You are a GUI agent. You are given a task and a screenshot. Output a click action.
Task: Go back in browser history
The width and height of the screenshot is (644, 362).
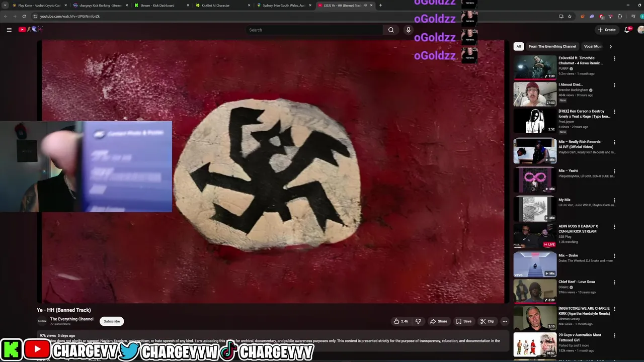coord(6,16)
